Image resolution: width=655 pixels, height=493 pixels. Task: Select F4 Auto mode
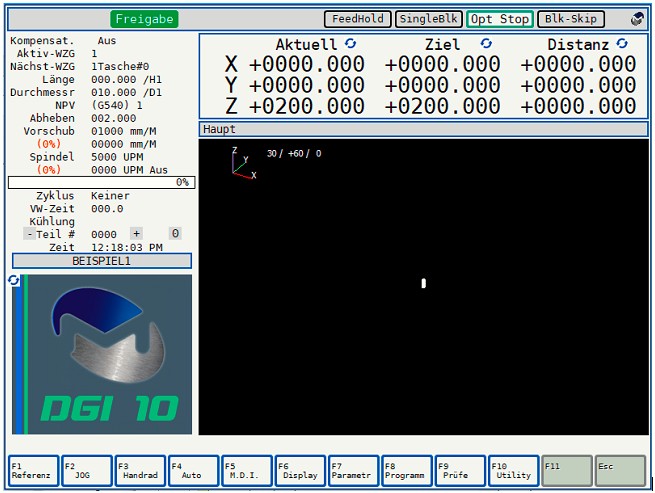(193, 471)
